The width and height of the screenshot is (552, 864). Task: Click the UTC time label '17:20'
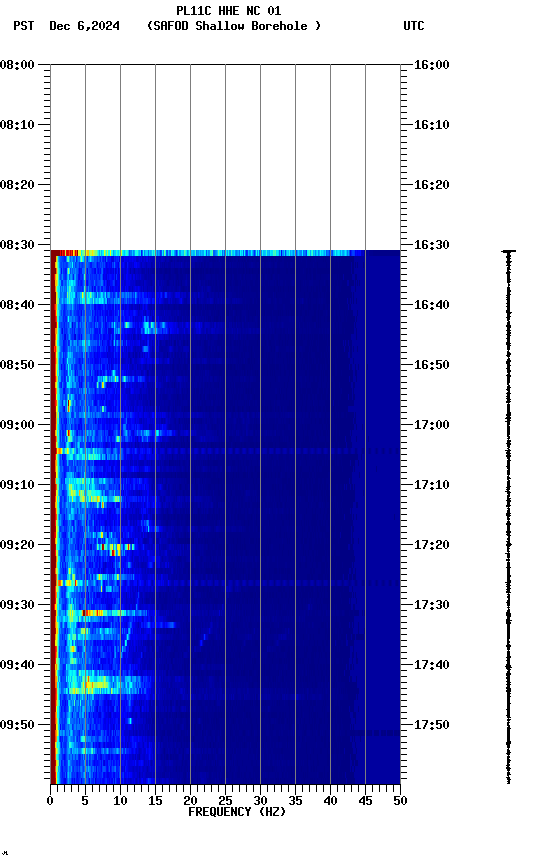pyautogui.click(x=432, y=545)
